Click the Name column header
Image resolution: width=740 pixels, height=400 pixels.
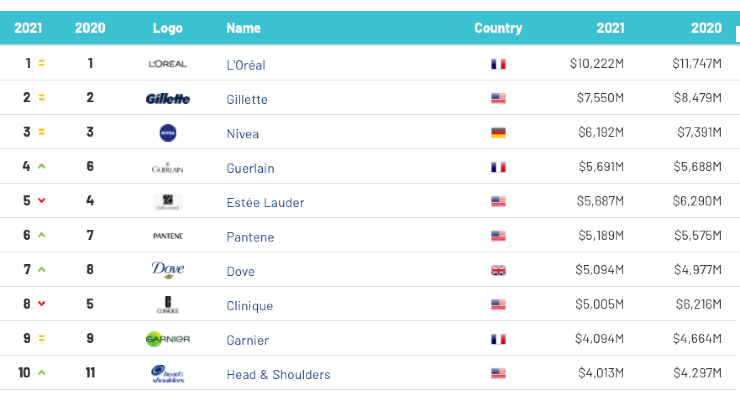(244, 28)
